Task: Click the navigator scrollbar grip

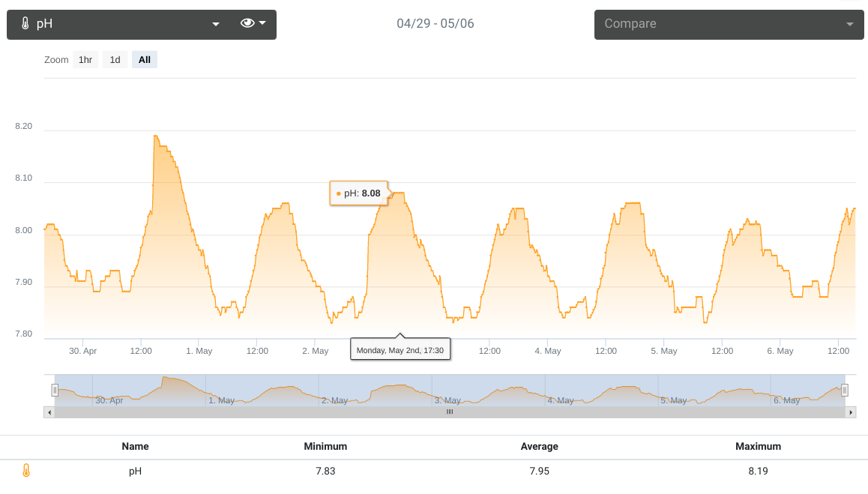Action: pyautogui.click(x=450, y=412)
